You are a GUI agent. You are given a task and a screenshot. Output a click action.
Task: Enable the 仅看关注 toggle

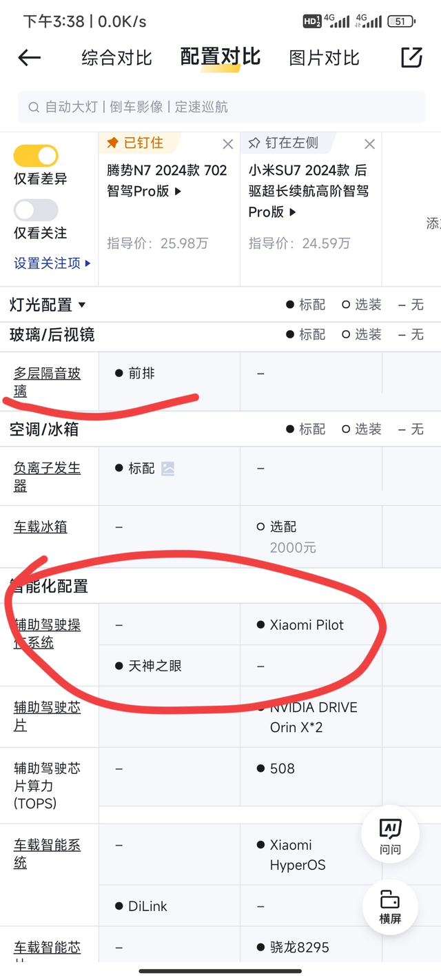[36, 210]
